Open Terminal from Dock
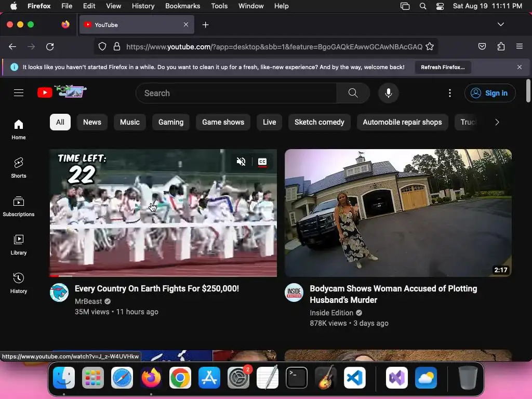 [x=297, y=378]
